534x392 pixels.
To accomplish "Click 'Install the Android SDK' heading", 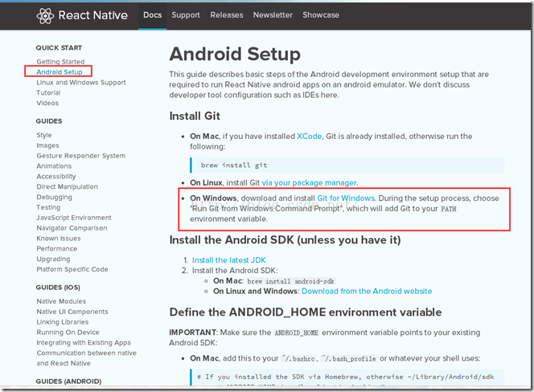I will [x=285, y=240].
